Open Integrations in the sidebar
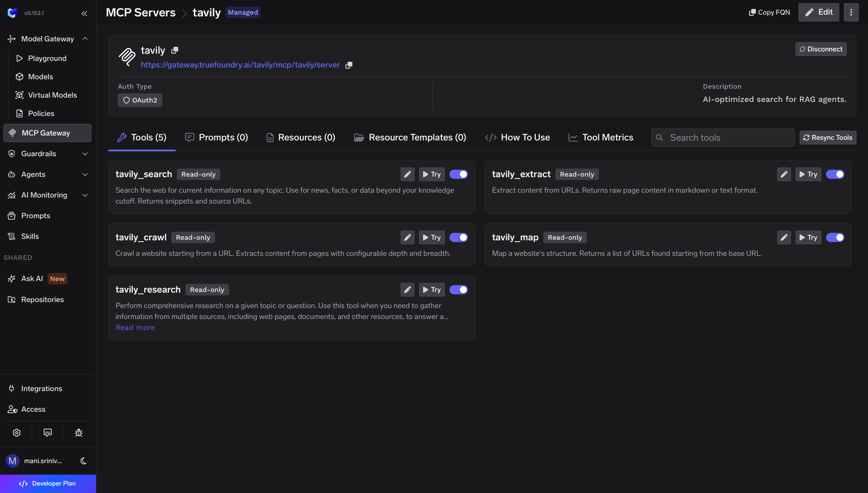This screenshot has width=868, height=493. tap(41, 389)
